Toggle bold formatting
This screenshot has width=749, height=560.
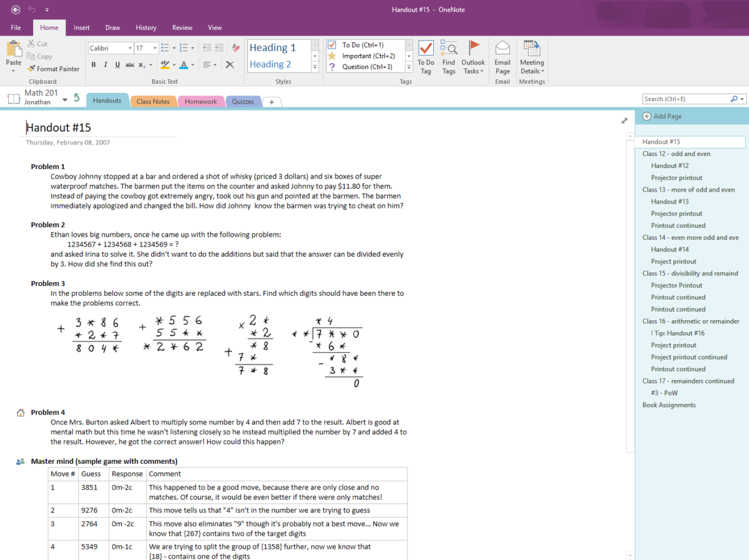[94, 64]
